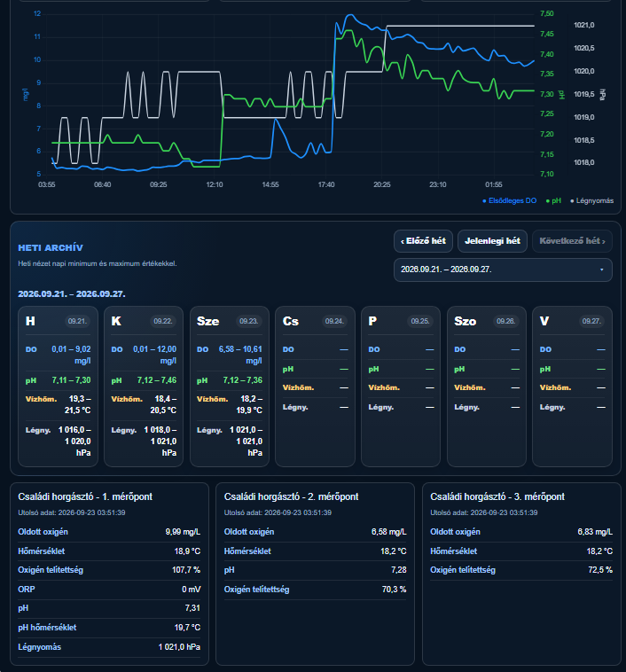The width and height of the screenshot is (626, 672).
Task: Click the Következő hét button
Action: [572, 241]
